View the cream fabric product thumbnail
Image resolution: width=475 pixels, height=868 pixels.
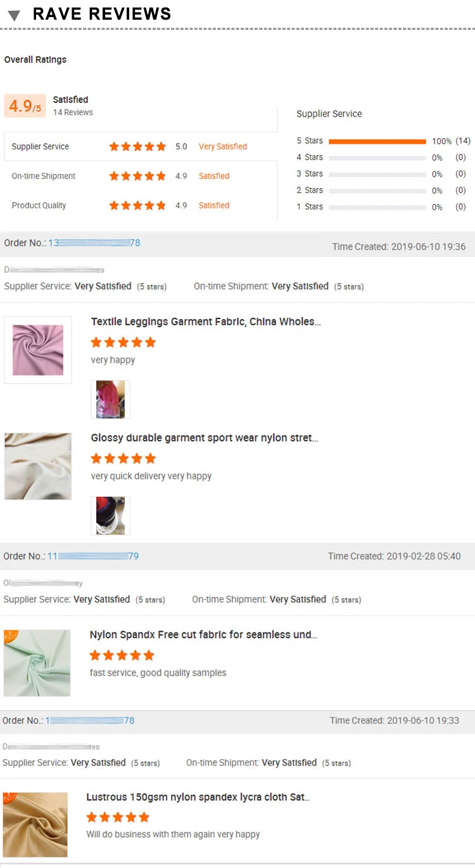[38, 467]
